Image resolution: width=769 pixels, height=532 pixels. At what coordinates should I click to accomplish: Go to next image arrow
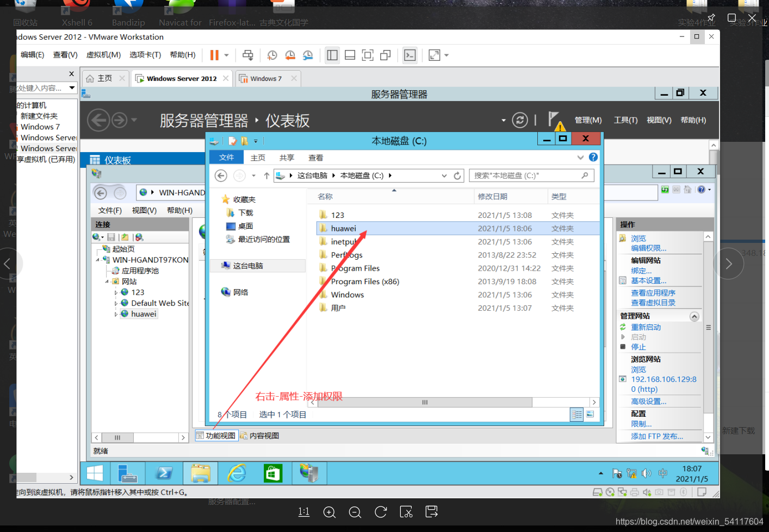(x=729, y=264)
